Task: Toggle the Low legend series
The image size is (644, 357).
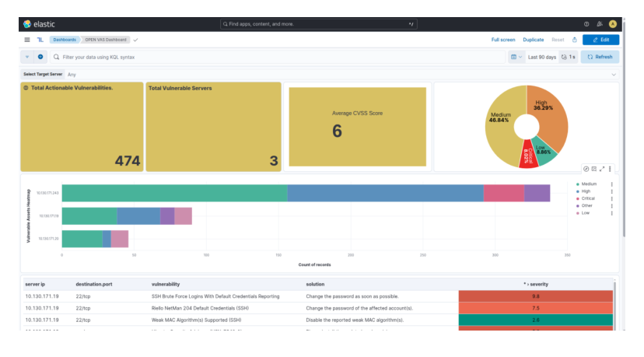Action: (585, 213)
